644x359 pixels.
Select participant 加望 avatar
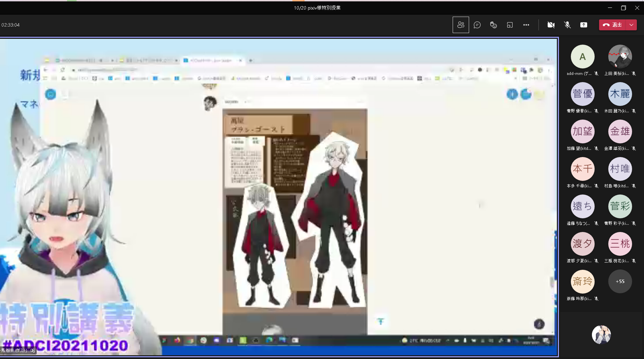tap(583, 131)
